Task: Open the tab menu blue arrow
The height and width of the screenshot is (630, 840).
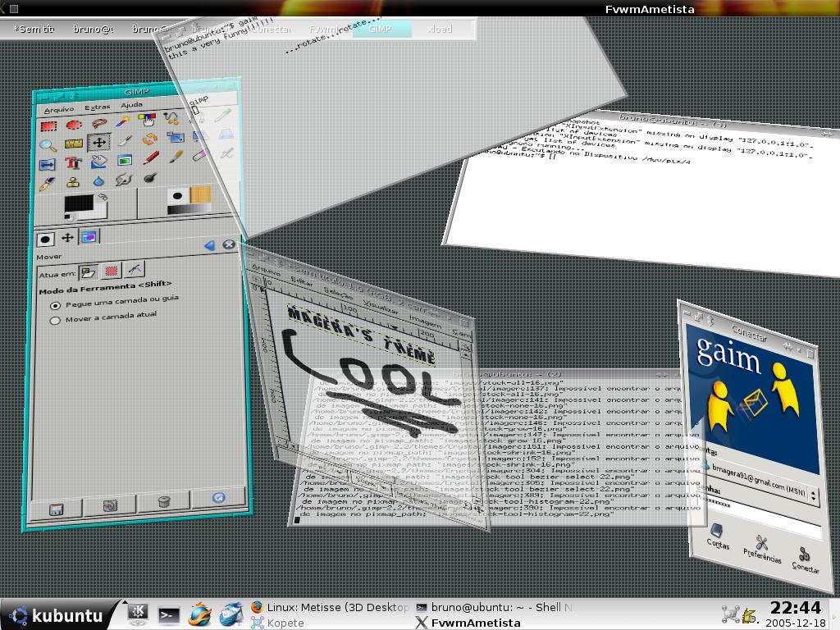Action: tap(209, 245)
